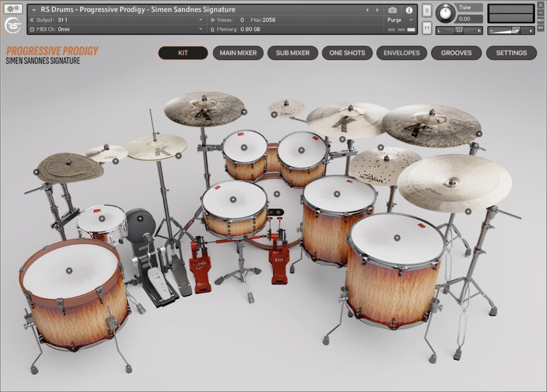This screenshot has width=547, height=392.
Task: Open the marker on the big left gong drum
Action: tap(69, 271)
